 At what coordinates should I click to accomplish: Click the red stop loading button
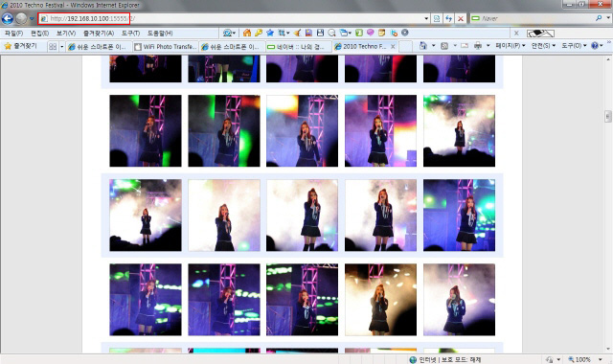461,18
